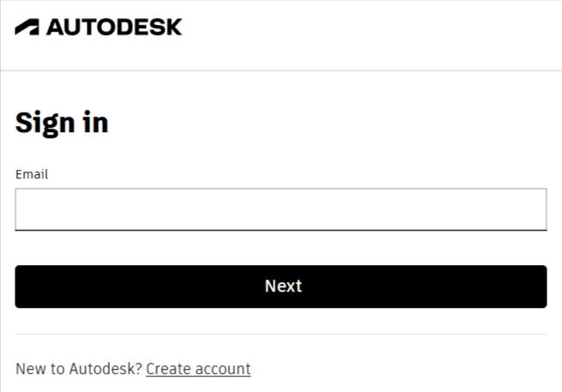This screenshot has height=392, width=562.
Task: Click the header separator line under the logo
Action: [281, 70]
